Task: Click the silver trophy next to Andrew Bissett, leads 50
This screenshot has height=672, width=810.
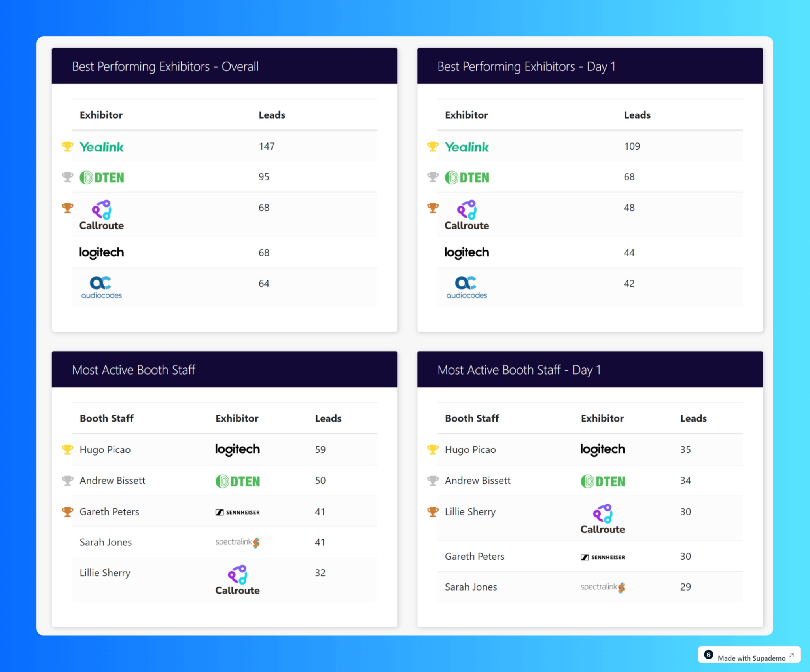Action: pos(68,481)
